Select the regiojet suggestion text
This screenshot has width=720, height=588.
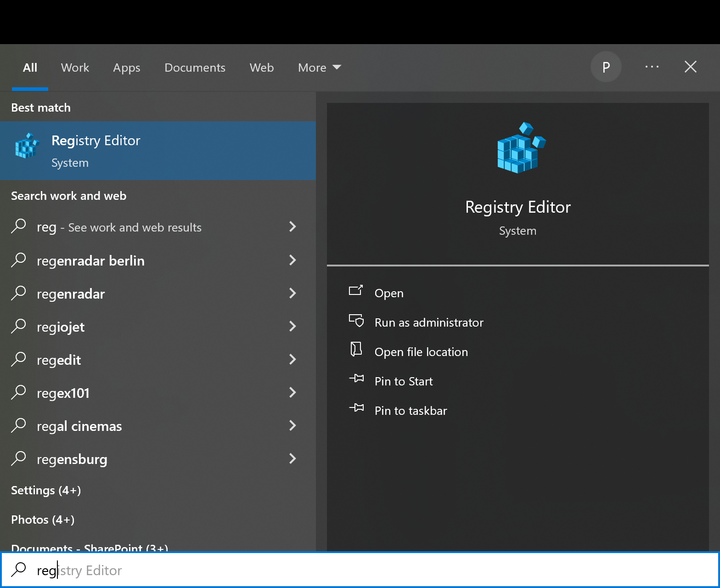(61, 327)
